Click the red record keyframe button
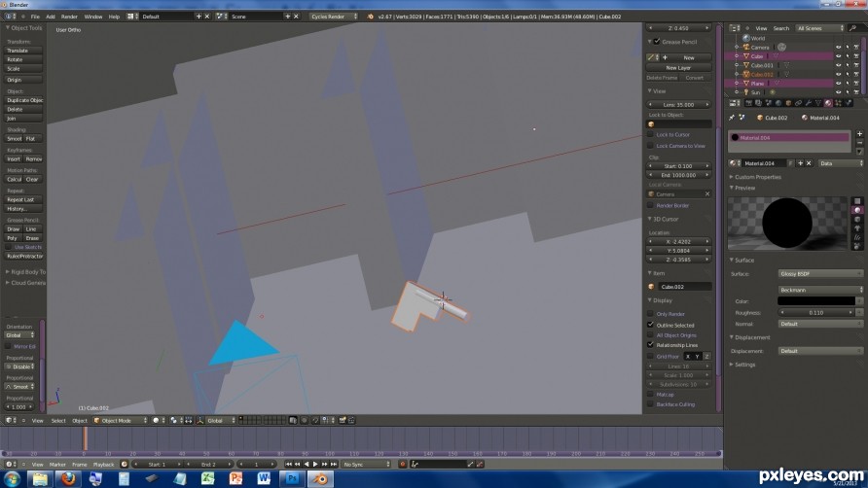Viewport: 868px width, 488px height. (403, 465)
